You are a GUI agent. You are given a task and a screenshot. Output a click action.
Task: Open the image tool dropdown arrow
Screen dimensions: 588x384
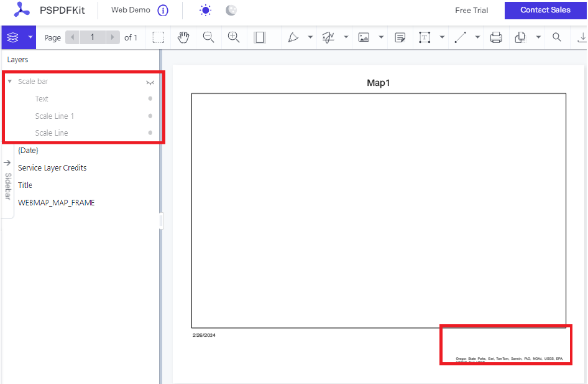[x=381, y=37]
